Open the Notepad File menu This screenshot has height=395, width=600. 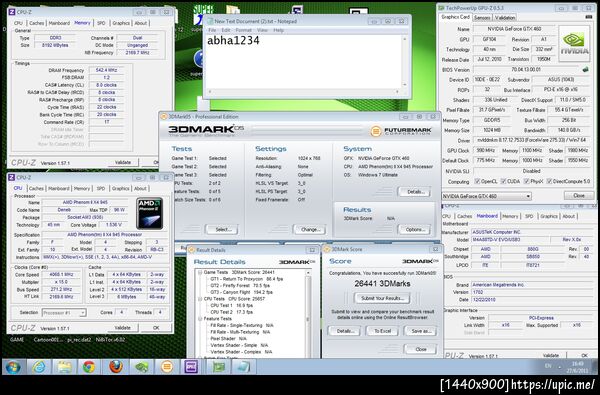click(212, 30)
